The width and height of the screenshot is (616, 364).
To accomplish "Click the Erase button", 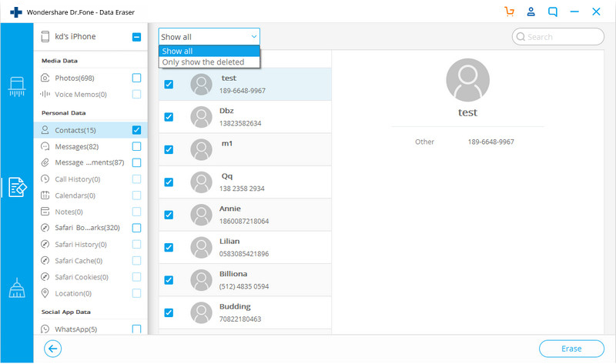I will (571, 349).
